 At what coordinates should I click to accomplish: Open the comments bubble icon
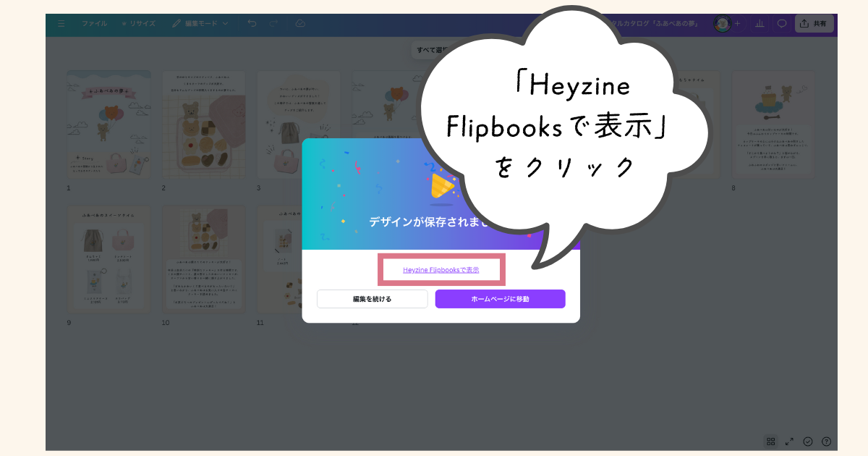(x=782, y=23)
